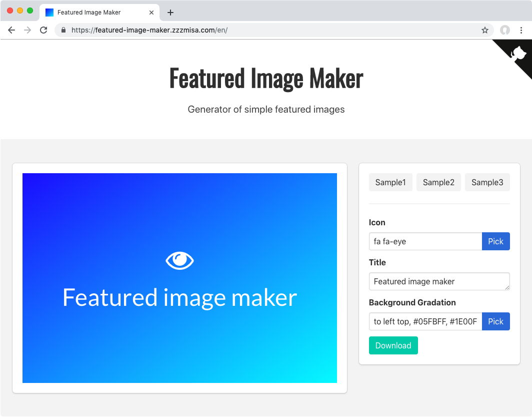Image resolution: width=532 pixels, height=417 pixels.
Task: Click the gradient preview image
Action: (179, 278)
